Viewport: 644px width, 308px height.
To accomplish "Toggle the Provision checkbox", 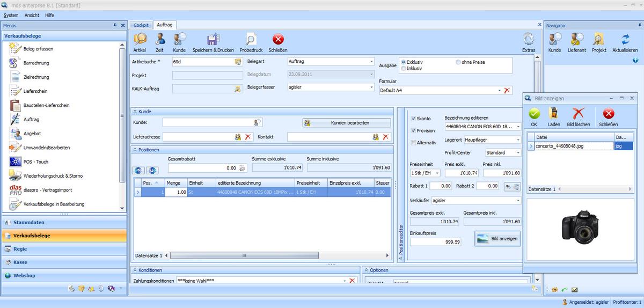I will tap(413, 130).
